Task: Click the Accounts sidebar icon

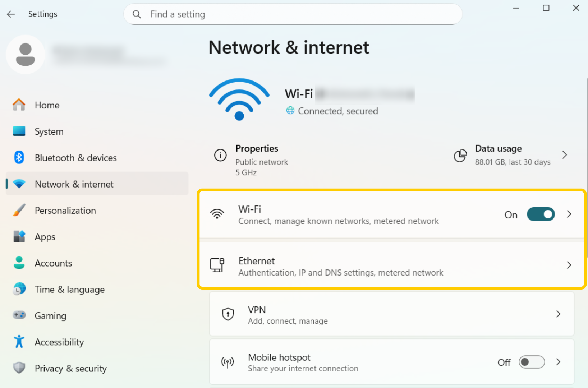Action: pos(19,263)
